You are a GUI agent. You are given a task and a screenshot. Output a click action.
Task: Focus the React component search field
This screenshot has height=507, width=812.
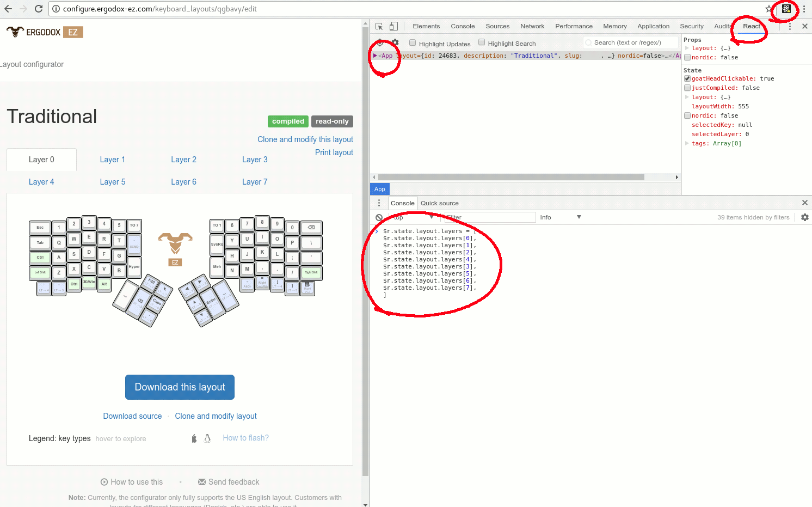coord(631,42)
